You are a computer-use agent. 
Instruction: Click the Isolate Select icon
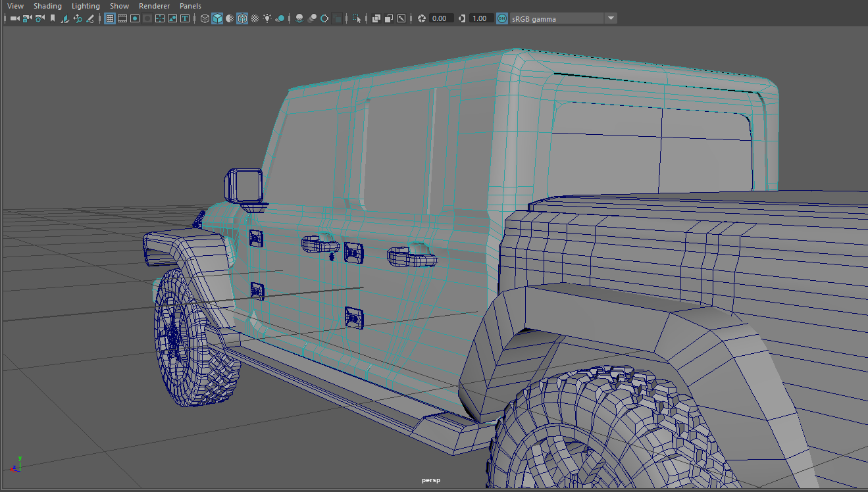tap(357, 18)
